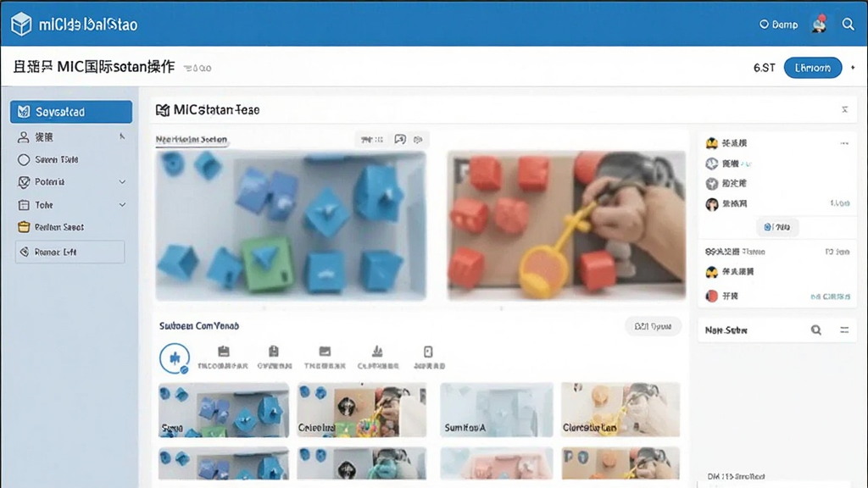This screenshot has width=868, height=488.
Task: Click the blue pill button beside "6.ST"
Action: click(813, 68)
